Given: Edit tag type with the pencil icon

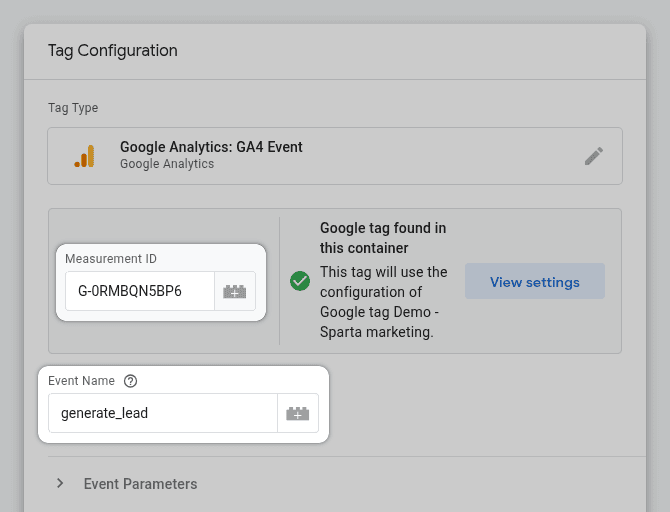Looking at the screenshot, I should tap(594, 156).
